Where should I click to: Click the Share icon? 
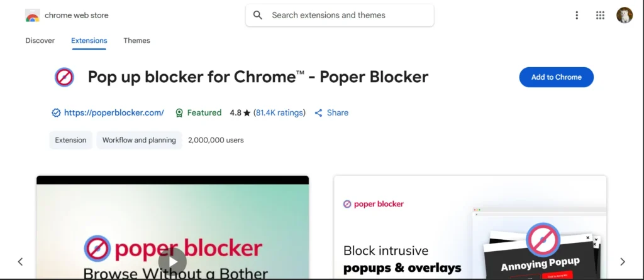[x=319, y=113]
